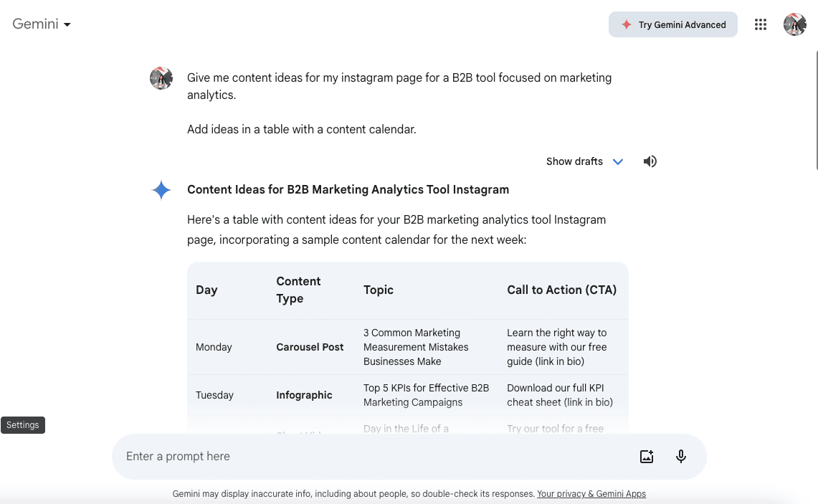Open your Google account profile picture

[x=794, y=24]
